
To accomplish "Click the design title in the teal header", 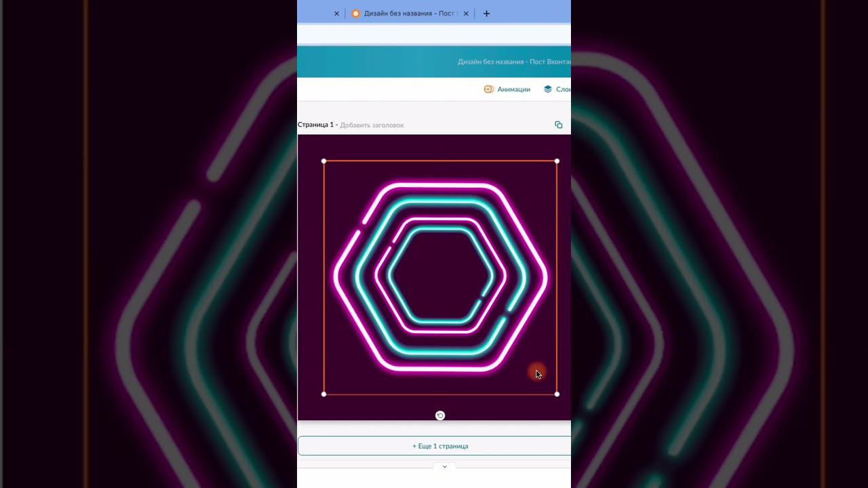I will (514, 62).
